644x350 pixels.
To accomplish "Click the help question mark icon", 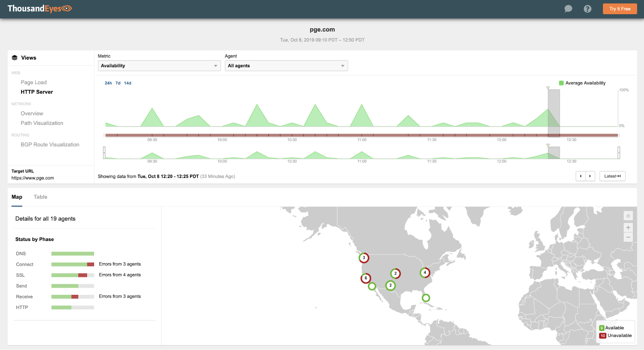I will click(x=587, y=9).
